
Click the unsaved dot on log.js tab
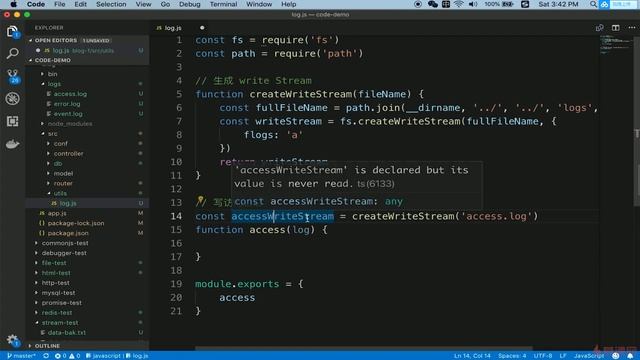(x=202, y=28)
